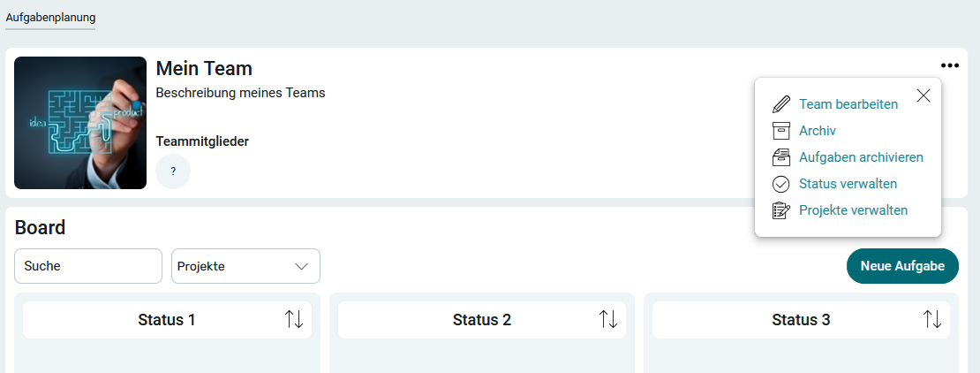Click the Archiv box icon
980x373 pixels.
780,131
